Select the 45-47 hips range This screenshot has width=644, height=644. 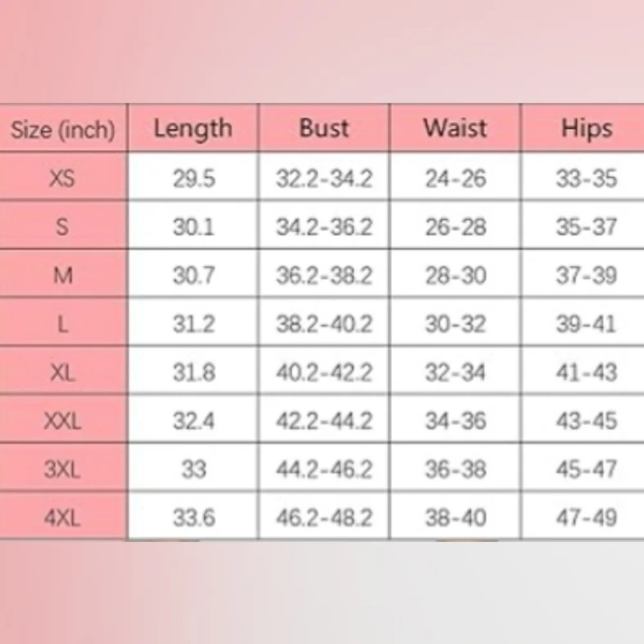pos(586,469)
